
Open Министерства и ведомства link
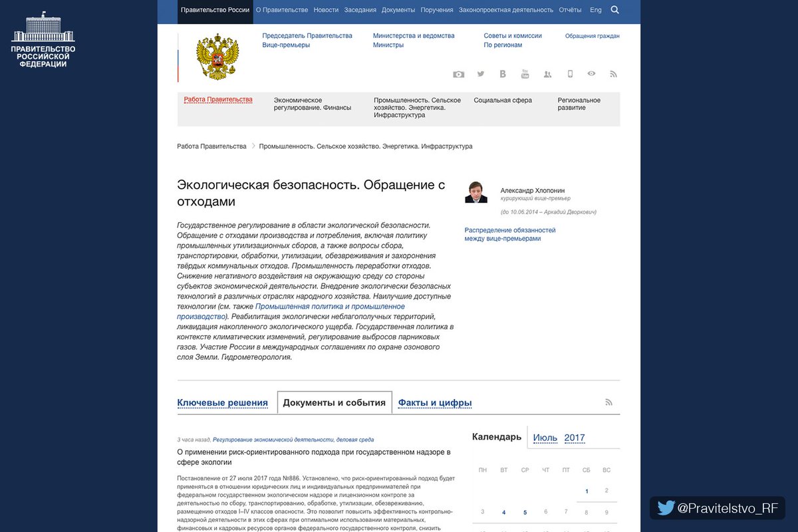(414, 36)
